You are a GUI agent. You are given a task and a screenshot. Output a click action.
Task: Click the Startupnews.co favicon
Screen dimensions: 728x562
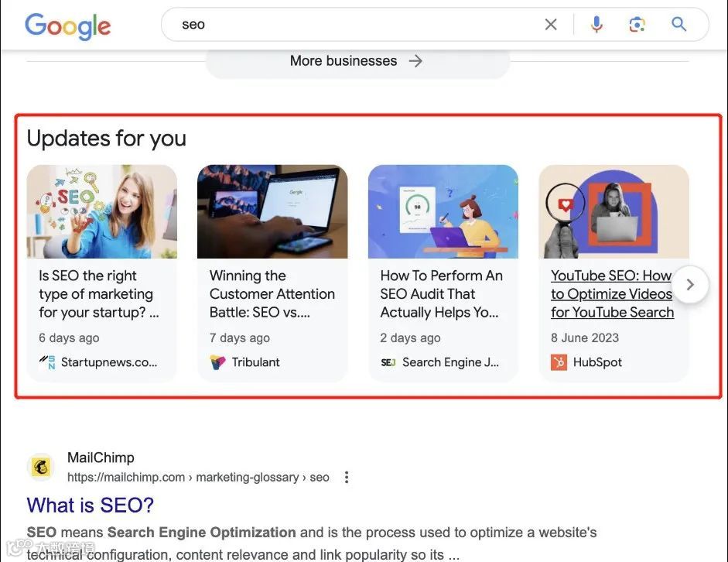47,362
